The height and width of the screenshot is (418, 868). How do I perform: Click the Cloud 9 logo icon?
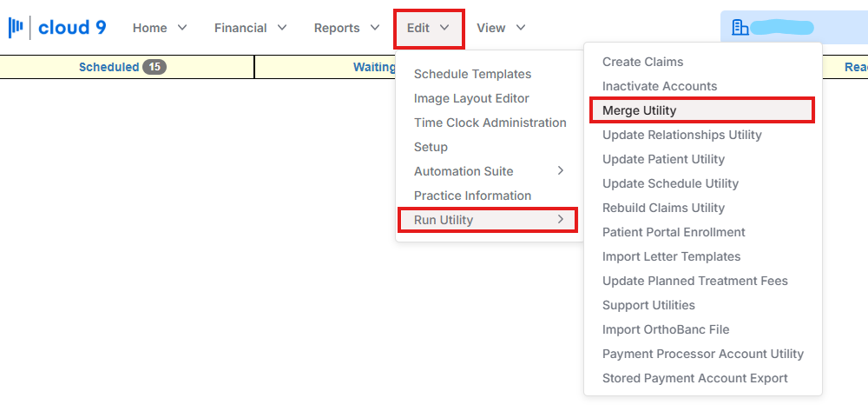[x=16, y=27]
